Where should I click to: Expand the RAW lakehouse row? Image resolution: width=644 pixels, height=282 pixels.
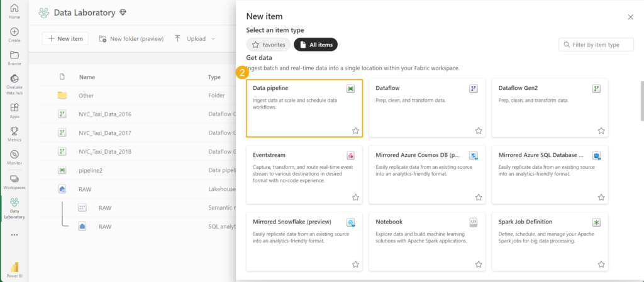[62, 188]
